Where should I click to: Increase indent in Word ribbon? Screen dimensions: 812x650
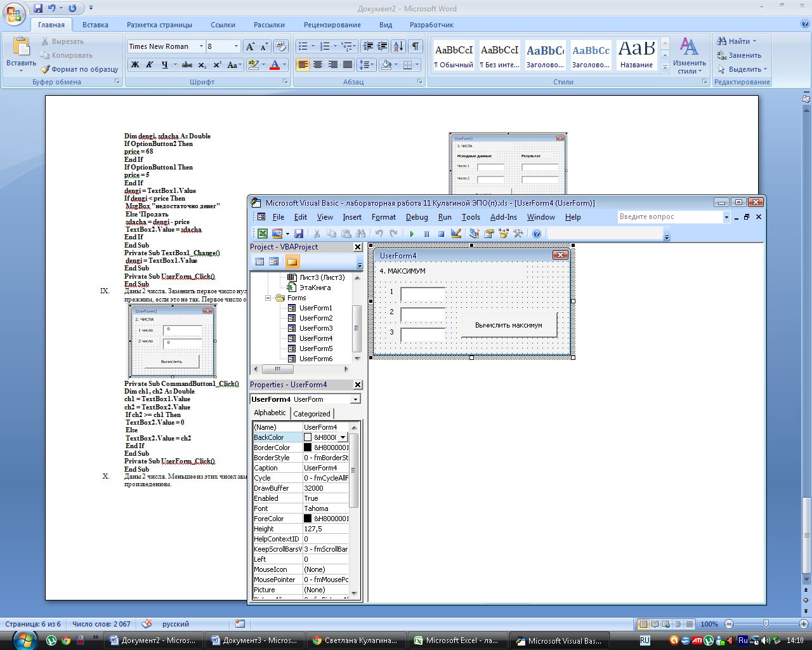point(382,46)
